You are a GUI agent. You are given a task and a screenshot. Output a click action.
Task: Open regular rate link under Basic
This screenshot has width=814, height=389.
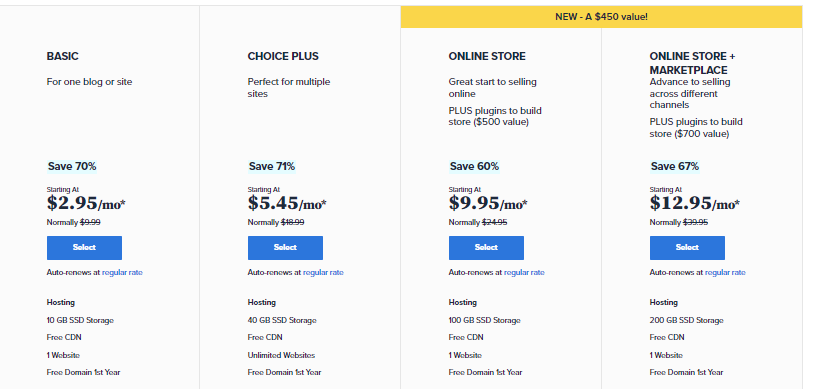tap(122, 272)
